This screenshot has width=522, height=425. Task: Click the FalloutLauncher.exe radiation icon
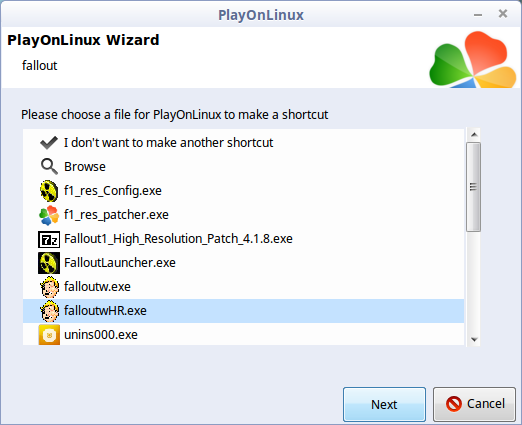[x=49, y=263]
